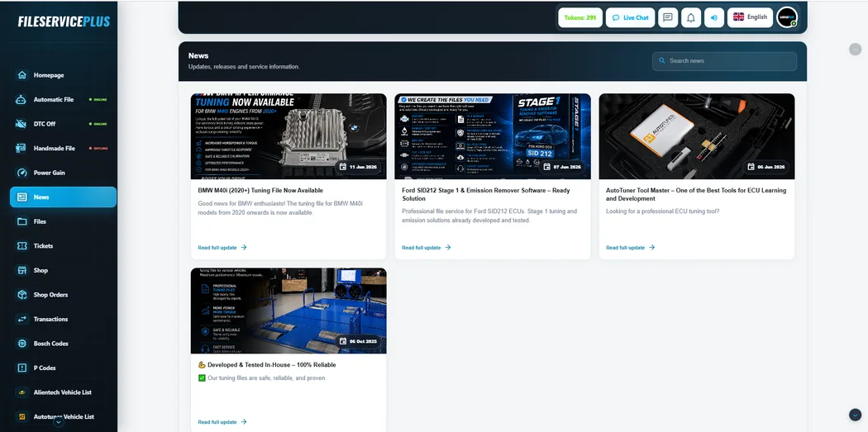This screenshot has width=868, height=432.
Task: Click the round arrow button at bottom right
Action: pos(855,415)
